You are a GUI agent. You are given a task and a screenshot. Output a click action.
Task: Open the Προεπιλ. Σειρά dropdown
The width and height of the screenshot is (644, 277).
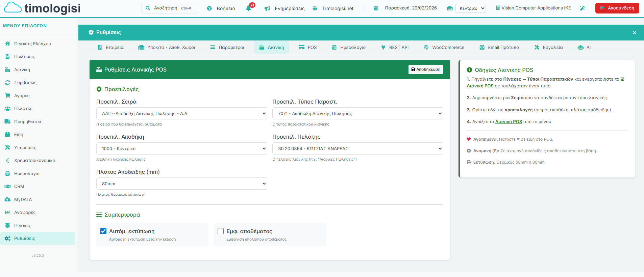click(181, 113)
